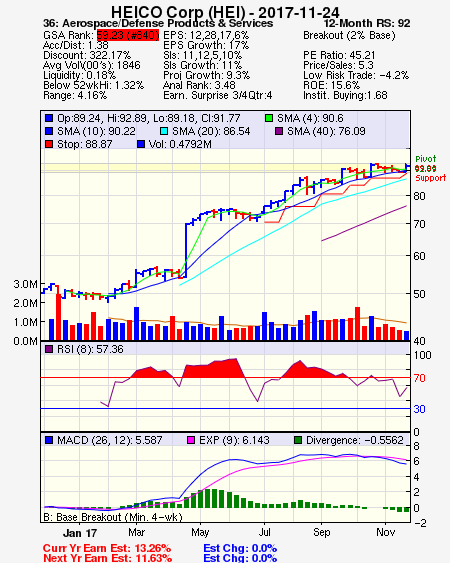Image resolution: width=450 pixels, height=563 pixels.
Task: Click the Curr Yr Earn Est: 13.26% text
Action: pos(107,549)
